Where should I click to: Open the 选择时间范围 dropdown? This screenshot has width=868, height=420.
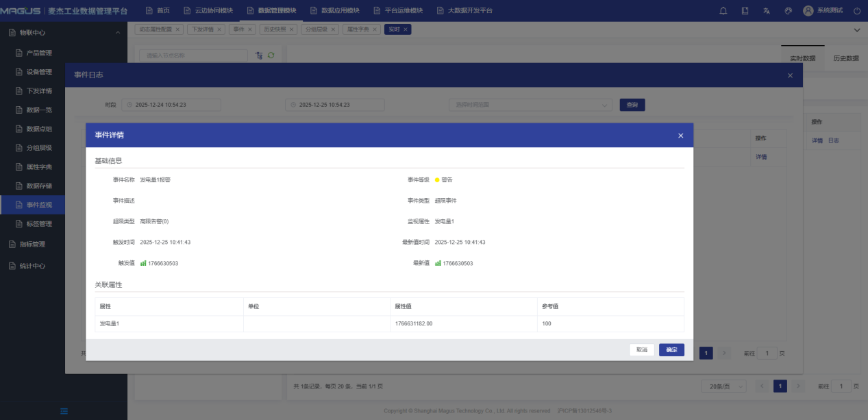coord(530,105)
